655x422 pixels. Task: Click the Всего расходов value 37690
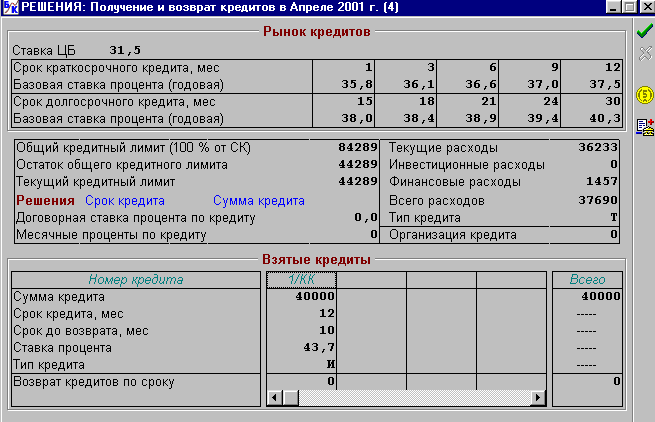pos(598,201)
